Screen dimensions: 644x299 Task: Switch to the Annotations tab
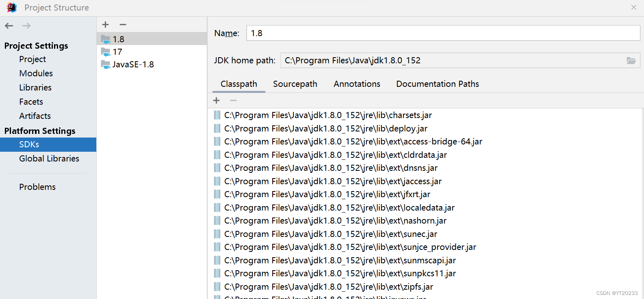tap(357, 84)
